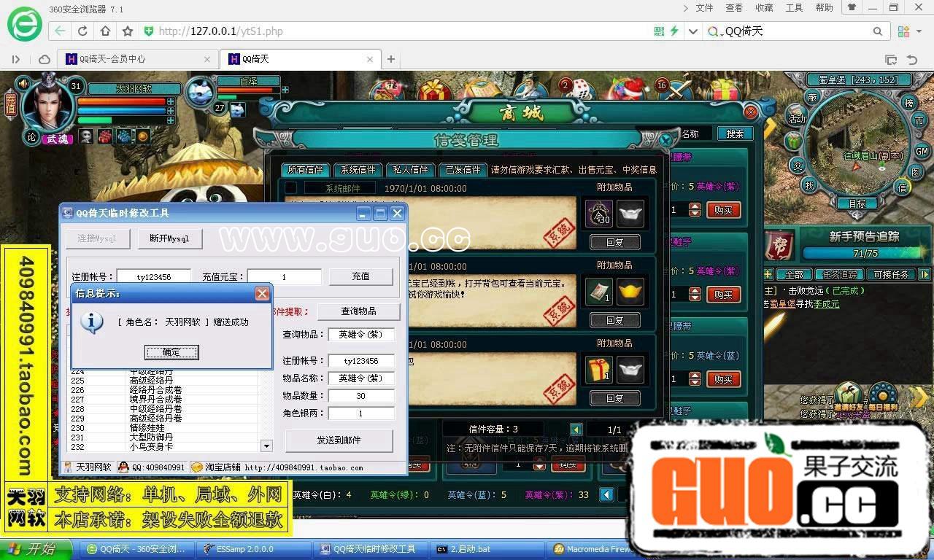Click the 充值 button in the modify tool
This screenshot has width=934, height=560.
coord(360,276)
